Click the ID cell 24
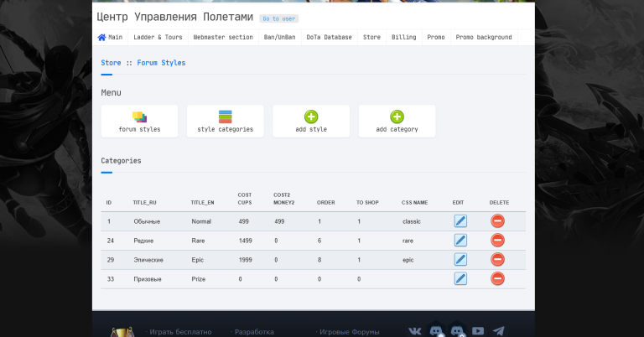Screen dimensions: 644x337 tap(111, 241)
